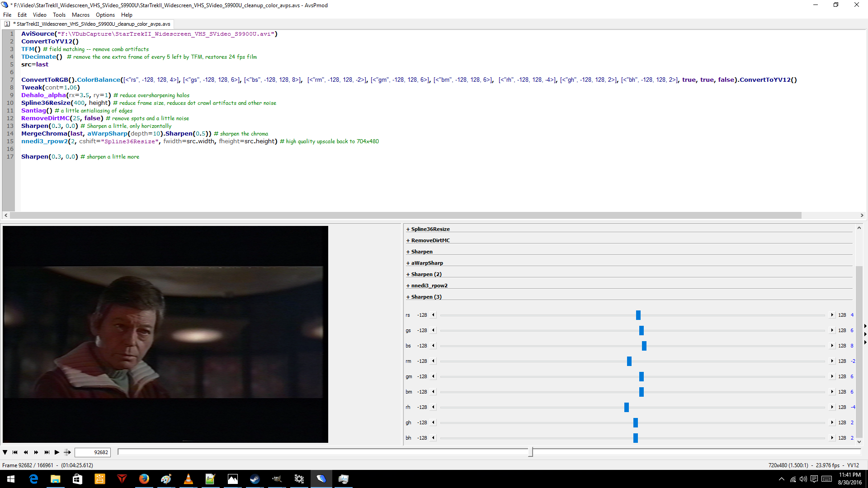Step back one frame
Viewport: 868px width, 488px height.
point(26,452)
